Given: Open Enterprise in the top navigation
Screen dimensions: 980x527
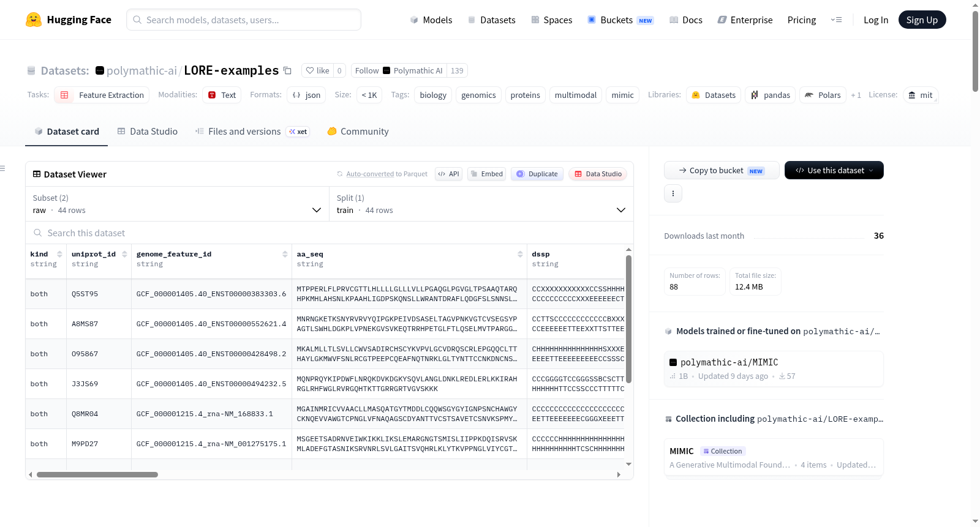Looking at the screenshot, I should (745, 20).
